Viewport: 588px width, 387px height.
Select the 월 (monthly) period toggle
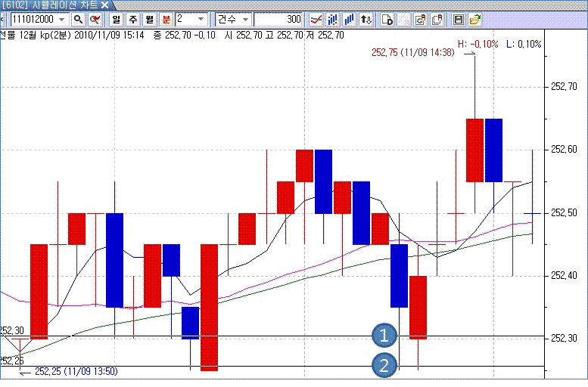tap(150, 19)
